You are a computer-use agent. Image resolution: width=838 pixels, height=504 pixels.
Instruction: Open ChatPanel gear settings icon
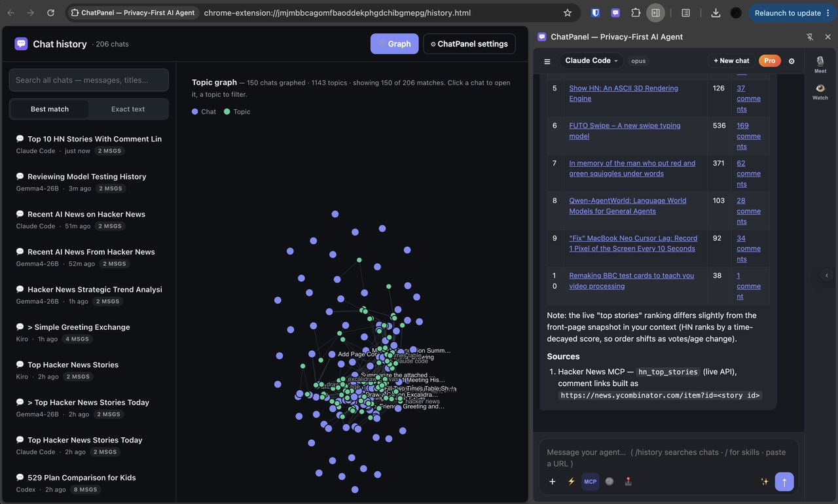click(x=792, y=61)
